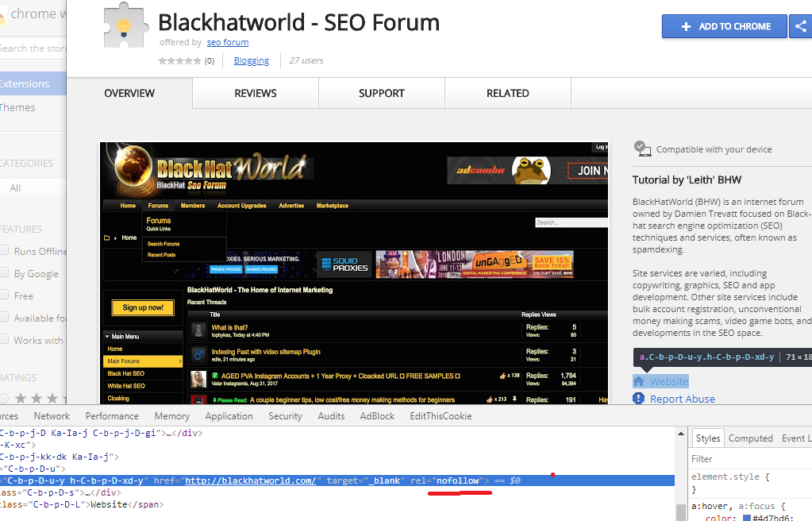This screenshot has width=812, height=521.
Task: Open the seo forum developer link
Action: click(x=227, y=42)
